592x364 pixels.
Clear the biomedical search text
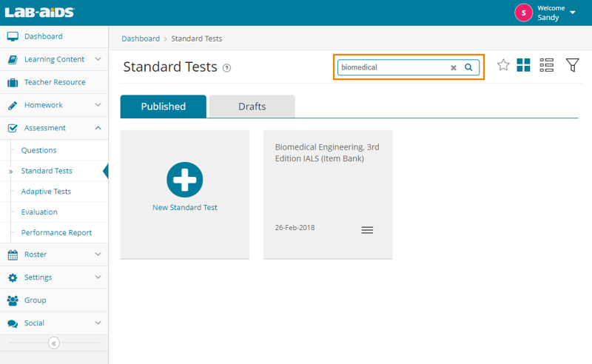454,67
